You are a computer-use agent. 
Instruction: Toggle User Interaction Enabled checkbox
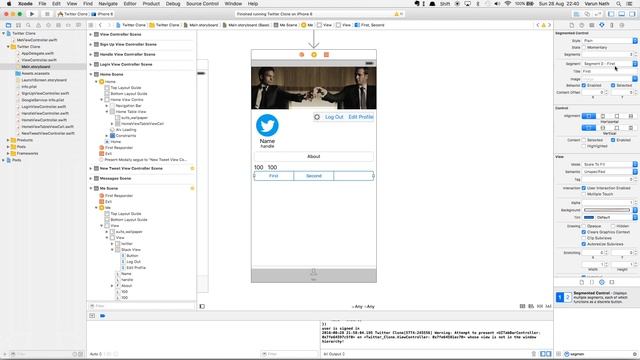[x=584, y=188]
